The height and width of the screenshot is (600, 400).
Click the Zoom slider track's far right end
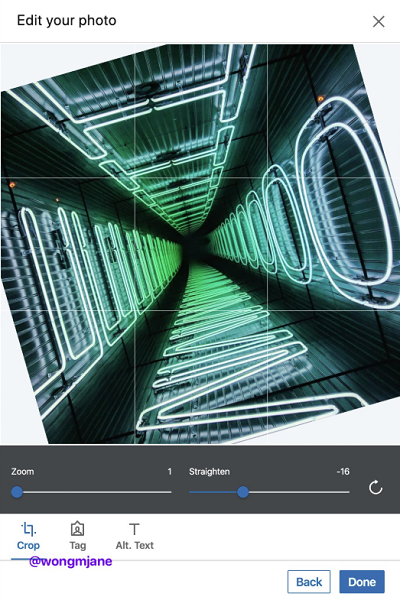tap(170, 492)
